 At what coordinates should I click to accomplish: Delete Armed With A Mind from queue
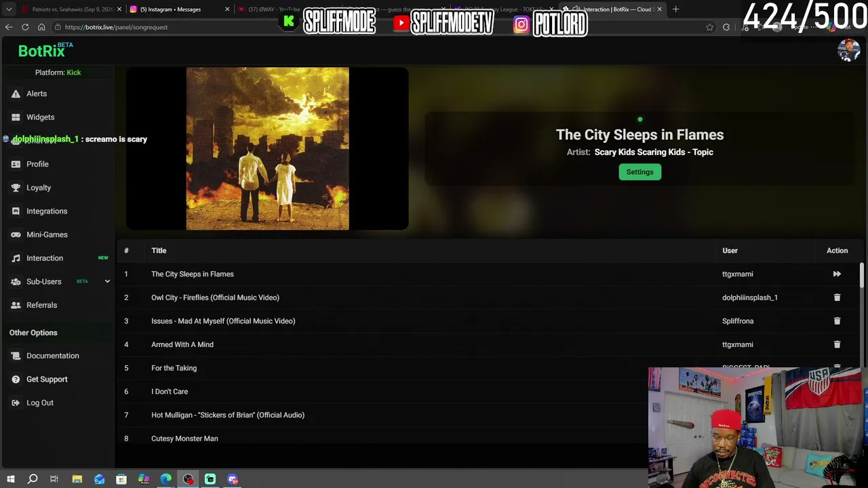pos(837,344)
